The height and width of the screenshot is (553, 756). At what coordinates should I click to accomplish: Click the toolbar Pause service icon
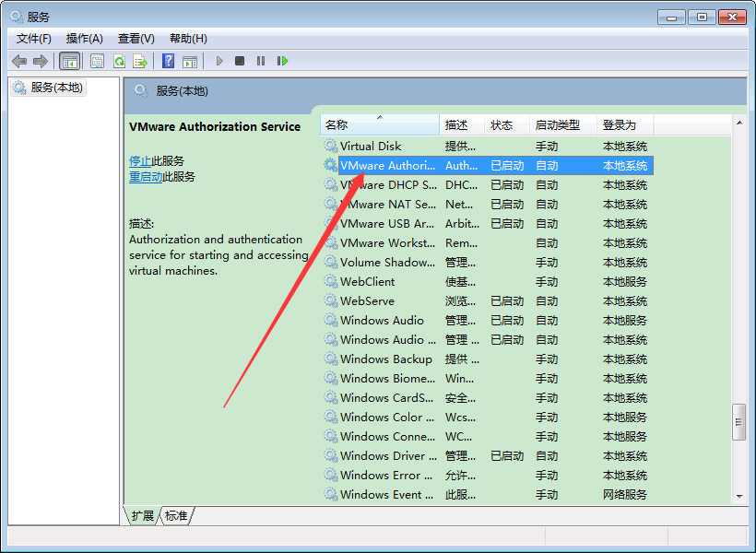(261, 61)
